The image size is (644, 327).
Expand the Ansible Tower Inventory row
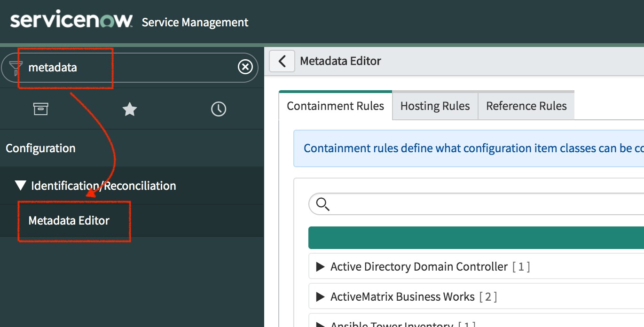click(321, 324)
